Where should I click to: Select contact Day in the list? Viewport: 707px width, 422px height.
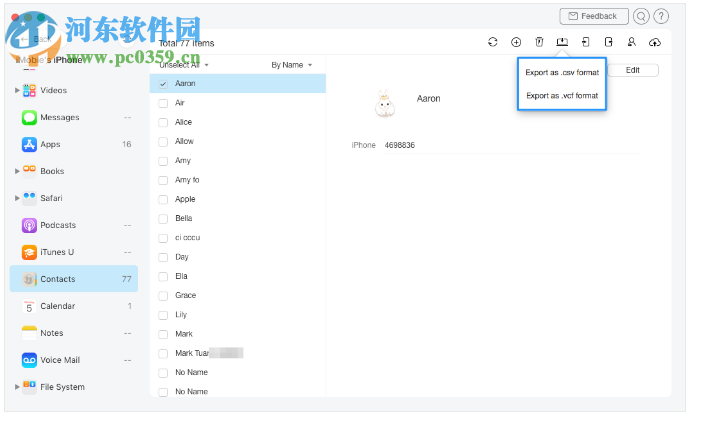238,257
